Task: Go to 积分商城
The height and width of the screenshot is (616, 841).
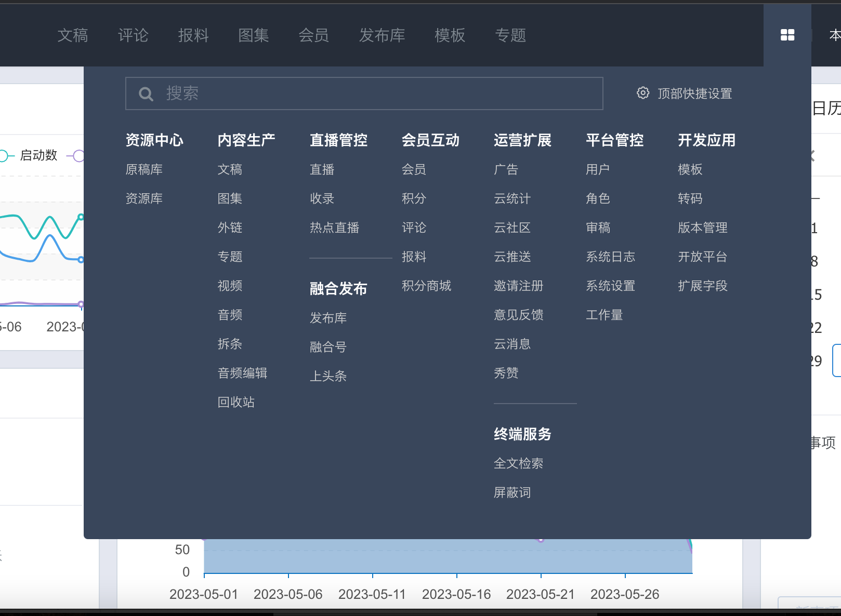Action: [426, 286]
